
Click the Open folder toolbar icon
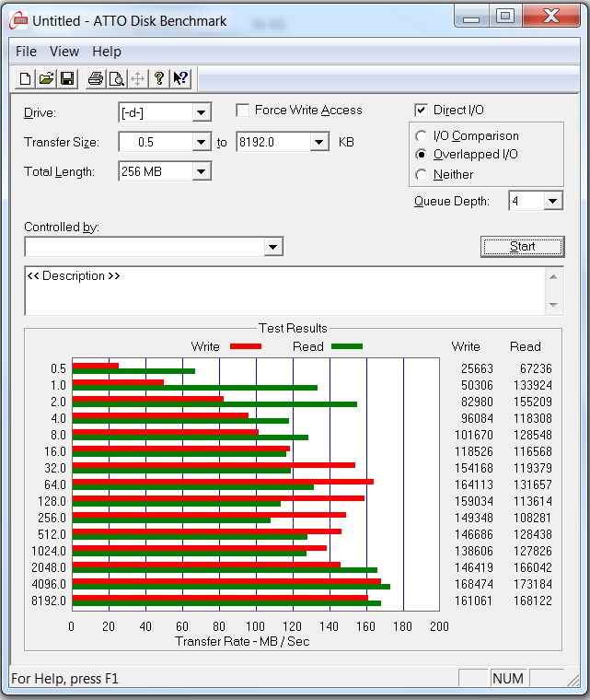point(46,79)
